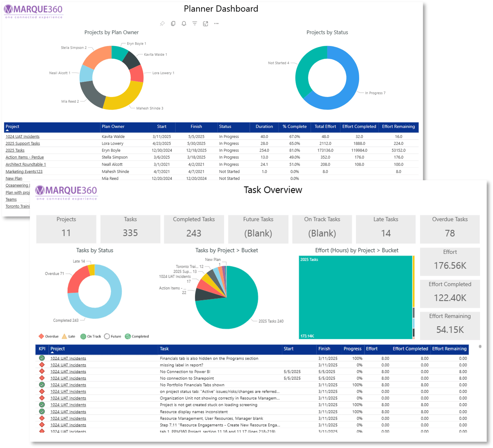Open the 'Marketing Events123' project link
The width and height of the screenshot is (493, 448).
(x=24, y=171)
